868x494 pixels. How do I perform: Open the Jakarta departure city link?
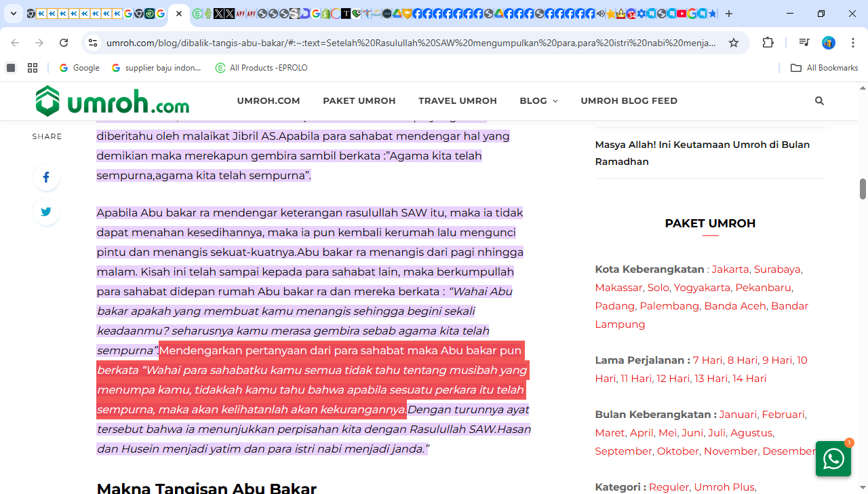(x=730, y=269)
